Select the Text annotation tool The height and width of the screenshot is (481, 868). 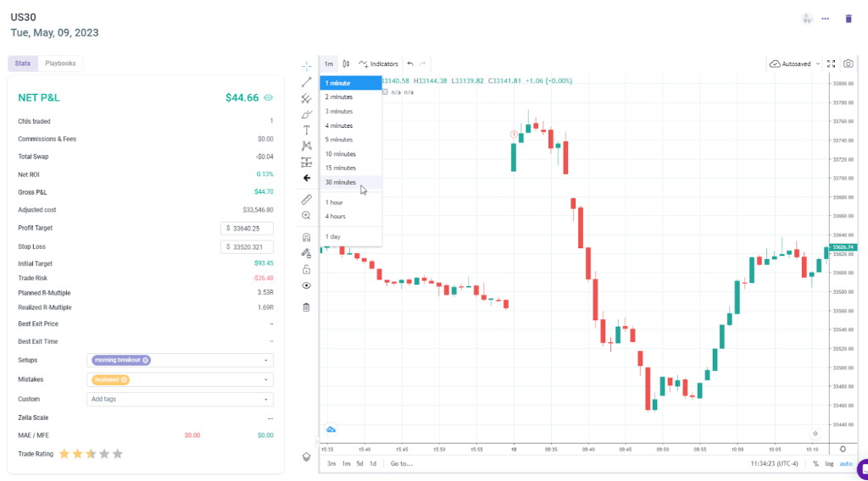pos(307,130)
